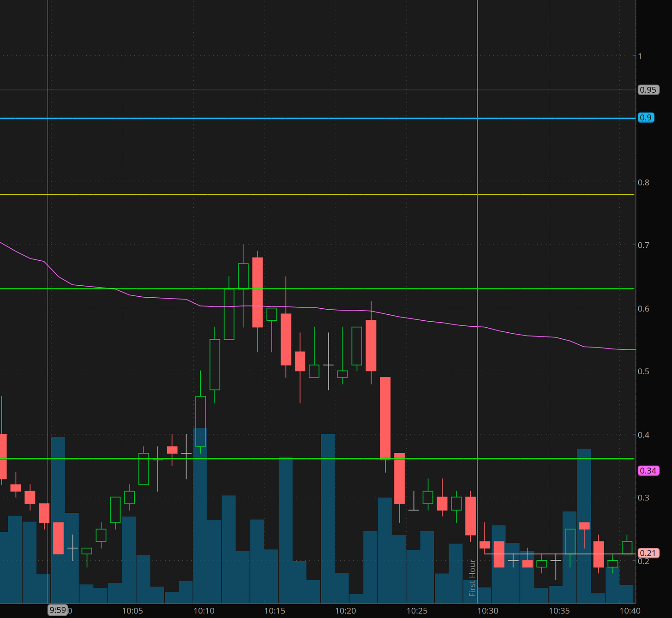Click the 10:40 time axis label
672x618 pixels.
(x=630, y=611)
